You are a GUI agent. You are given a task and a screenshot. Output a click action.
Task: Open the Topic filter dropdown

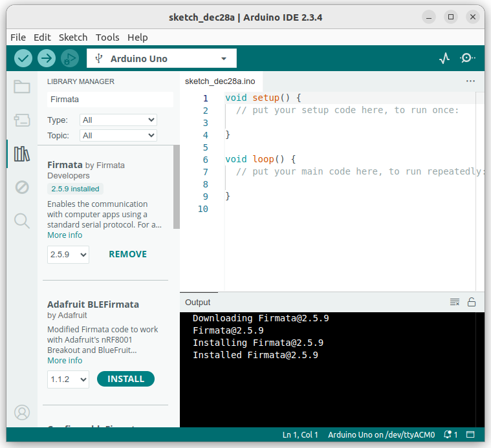click(118, 136)
